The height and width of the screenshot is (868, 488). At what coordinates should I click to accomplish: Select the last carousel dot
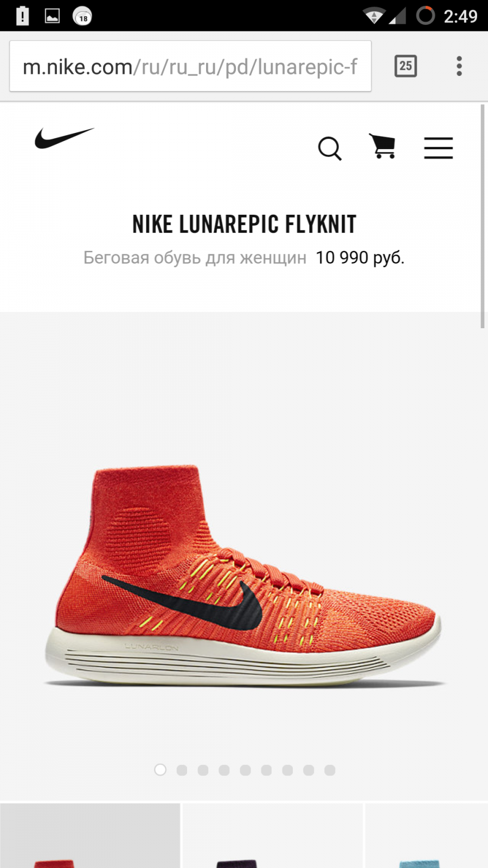330,770
